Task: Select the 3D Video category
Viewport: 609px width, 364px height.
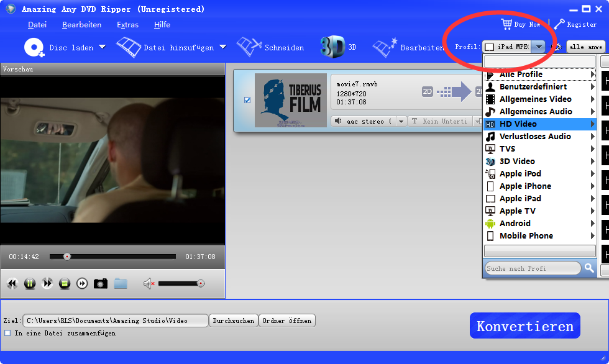Action: point(540,161)
